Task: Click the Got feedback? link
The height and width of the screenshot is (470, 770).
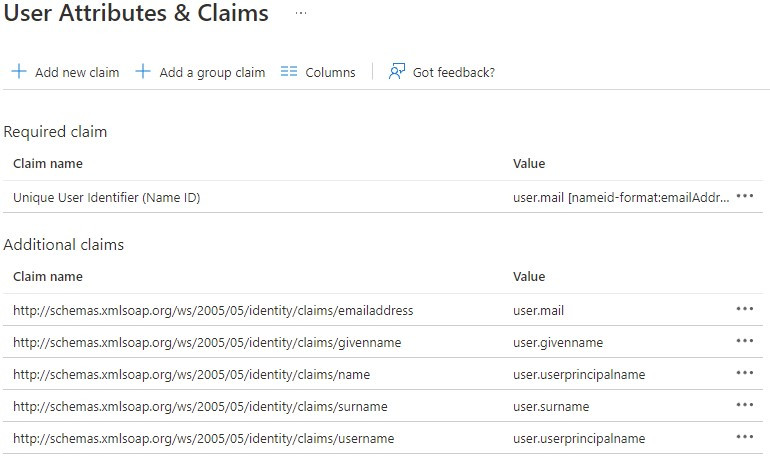Action: [x=453, y=72]
